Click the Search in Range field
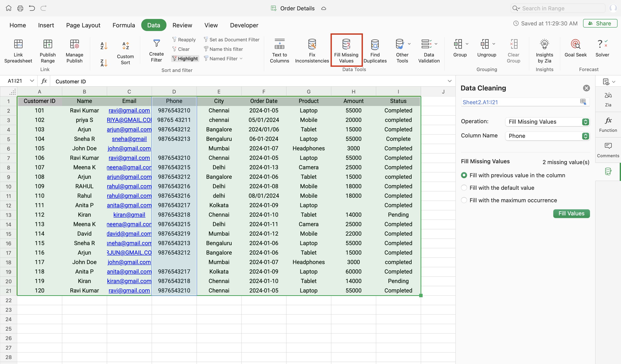This screenshot has width=621, height=364. (x=558, y=8)
